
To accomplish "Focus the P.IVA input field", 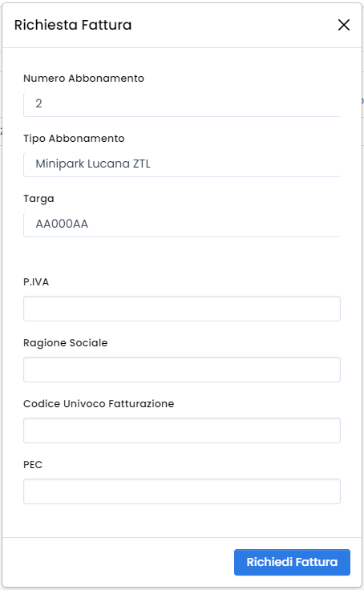I will [x=182, y=309].
